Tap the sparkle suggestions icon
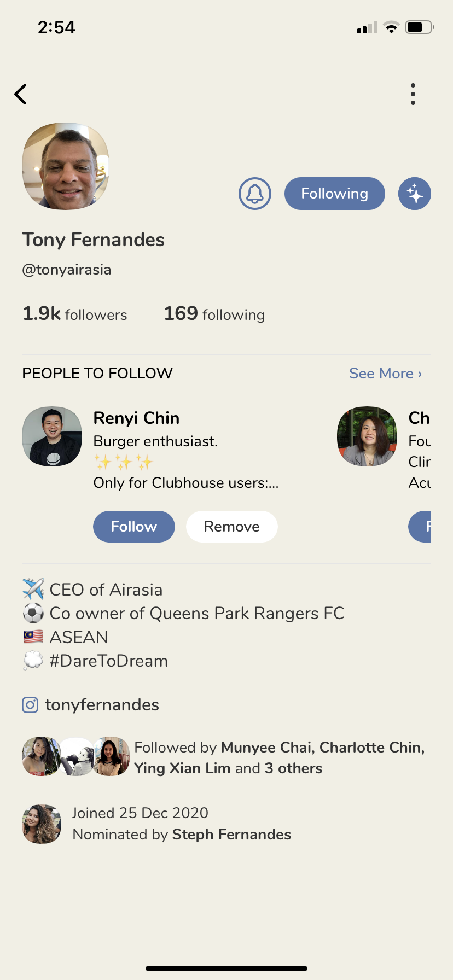Screen dimensions: 453x980 coord(414,194)
